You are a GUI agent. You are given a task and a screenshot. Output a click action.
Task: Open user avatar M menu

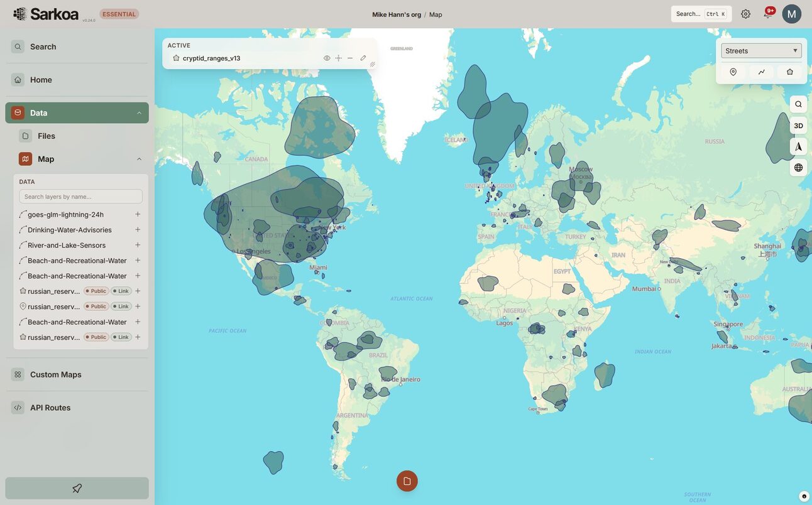coord(792,14)
